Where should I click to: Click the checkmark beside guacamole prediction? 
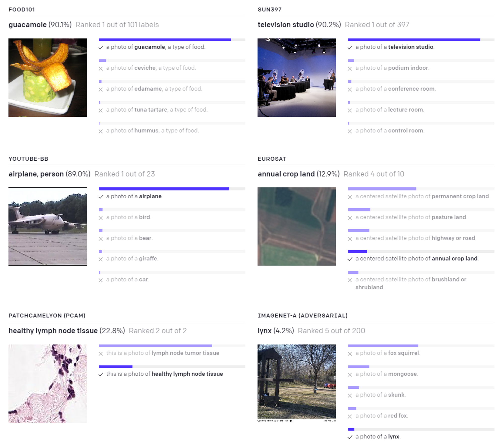point(101,48)
